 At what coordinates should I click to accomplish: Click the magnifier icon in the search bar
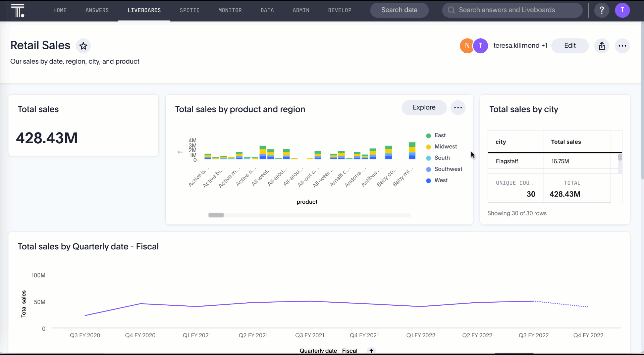[x=451, y=10]
